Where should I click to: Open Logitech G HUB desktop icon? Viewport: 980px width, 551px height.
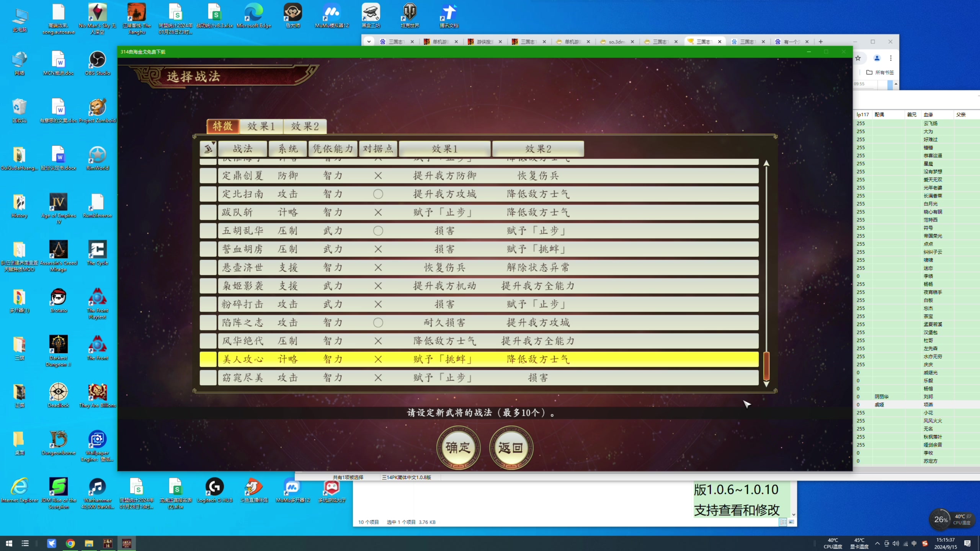point(214,490)
